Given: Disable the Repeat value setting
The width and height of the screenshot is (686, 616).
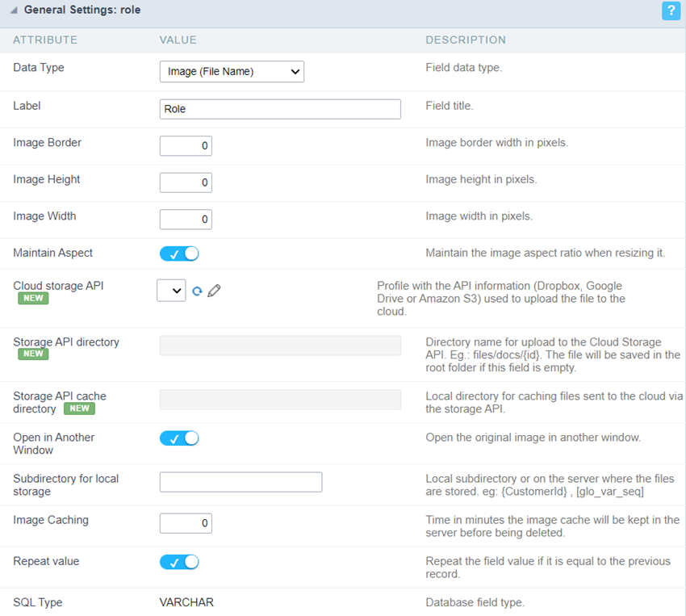Looking at the screenshot, I should (178, 561).
